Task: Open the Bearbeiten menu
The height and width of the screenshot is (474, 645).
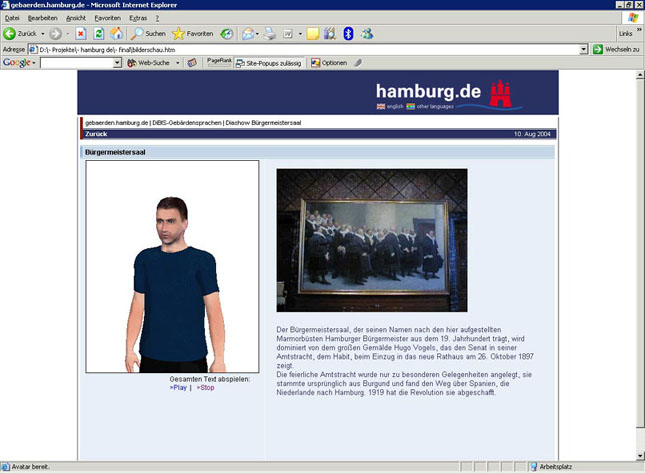Action: 43,18
